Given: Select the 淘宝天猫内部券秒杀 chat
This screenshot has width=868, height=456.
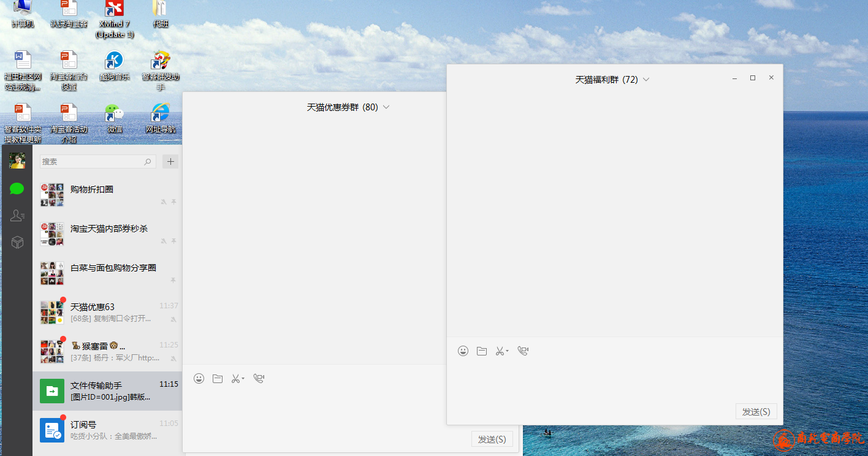Looking at the screenshot, I should [107, 234].
